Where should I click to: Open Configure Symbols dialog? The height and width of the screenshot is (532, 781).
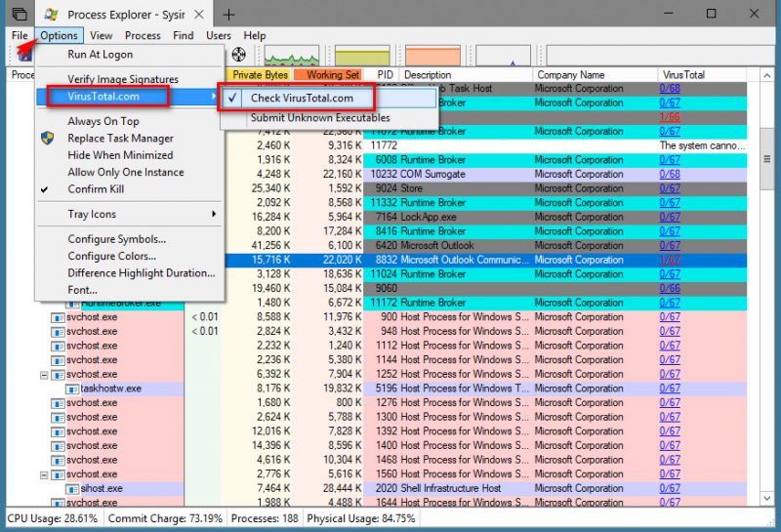(x=130, y=238)
